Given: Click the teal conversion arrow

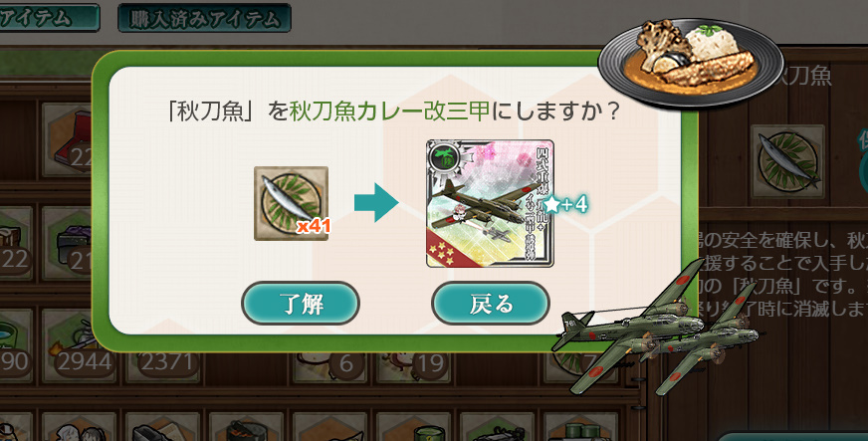Looking at the screenshot, I should [376, 202].
